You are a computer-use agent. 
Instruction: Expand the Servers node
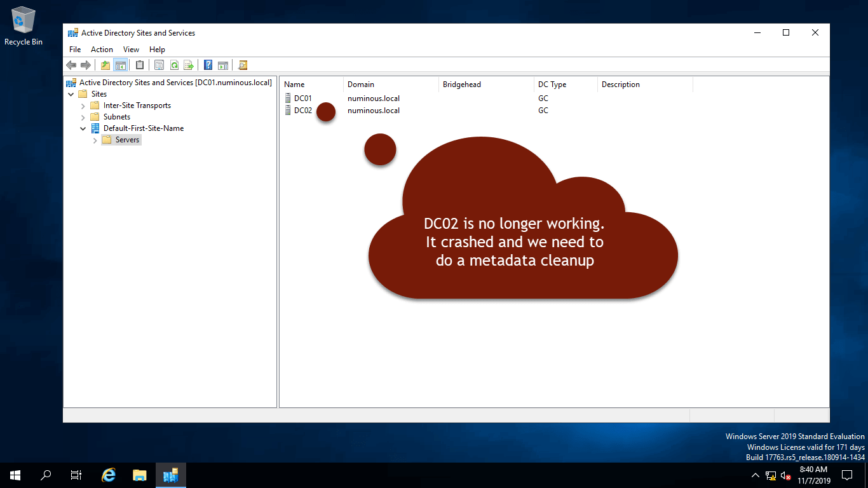pyautogui.click(x=95, y=140)
